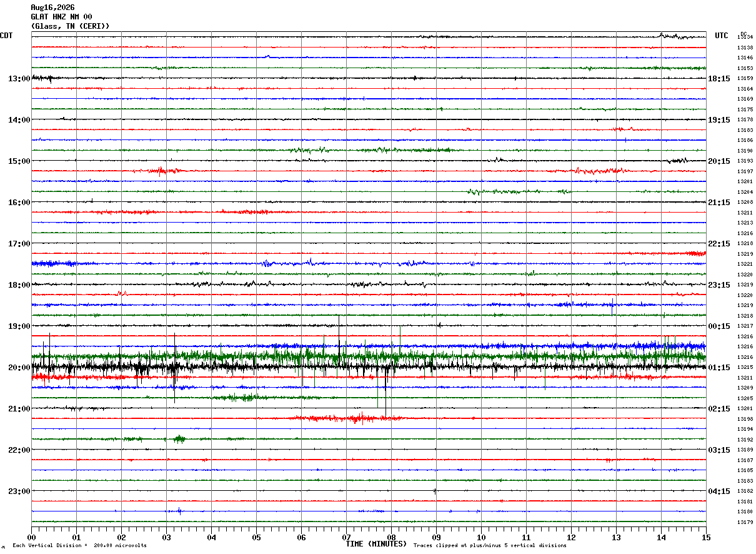Select DC offset value 13134
This screenshot has height=554, width=756.
pyautogui.click(x=745, y=38)
